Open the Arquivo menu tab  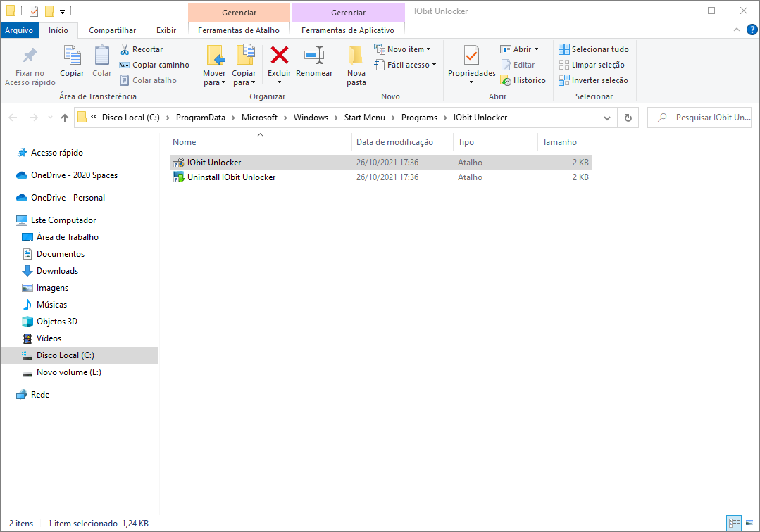[19, 30]
